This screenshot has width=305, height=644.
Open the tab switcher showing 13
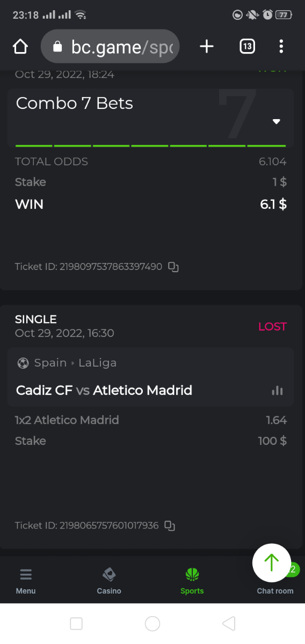pos(246,47)
